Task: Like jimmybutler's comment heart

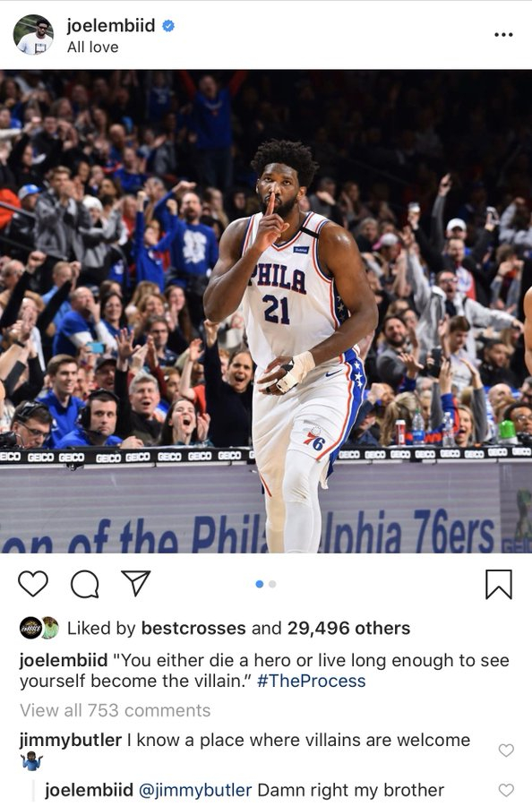Action: pos(506,750)
